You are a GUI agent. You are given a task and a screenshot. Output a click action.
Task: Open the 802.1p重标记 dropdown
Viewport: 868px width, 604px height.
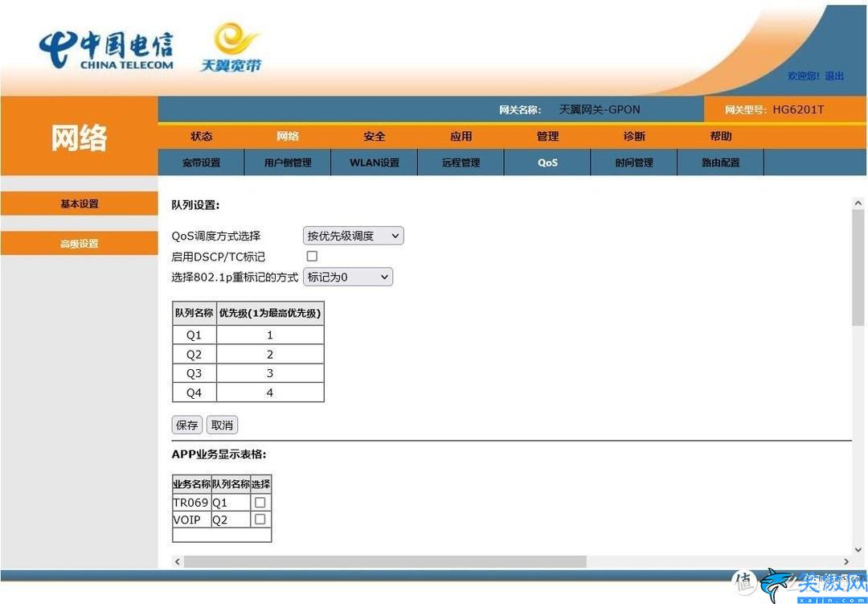(348, 277)
